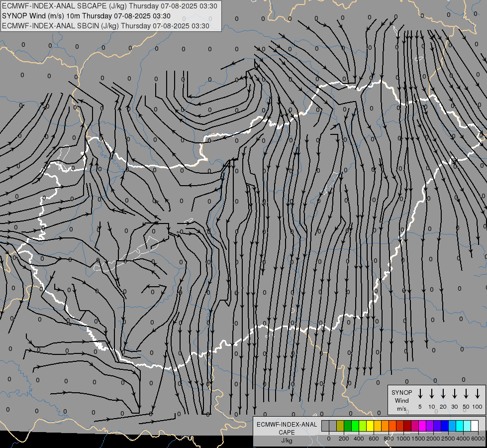This screenshot has width=487, height=448.
Task: Click the wind arrow above the 10 label
Action: click(432, 394)
